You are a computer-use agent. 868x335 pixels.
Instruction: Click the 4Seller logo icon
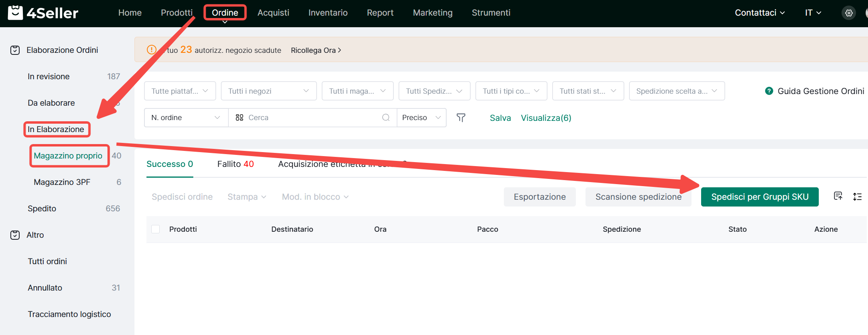click(16, 13)
